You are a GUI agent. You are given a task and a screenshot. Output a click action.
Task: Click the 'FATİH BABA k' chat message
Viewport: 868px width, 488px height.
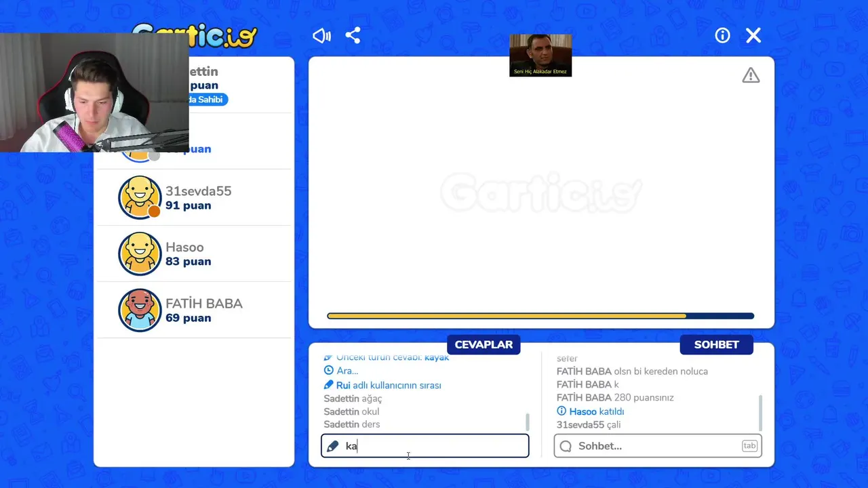tap(588, 384)
